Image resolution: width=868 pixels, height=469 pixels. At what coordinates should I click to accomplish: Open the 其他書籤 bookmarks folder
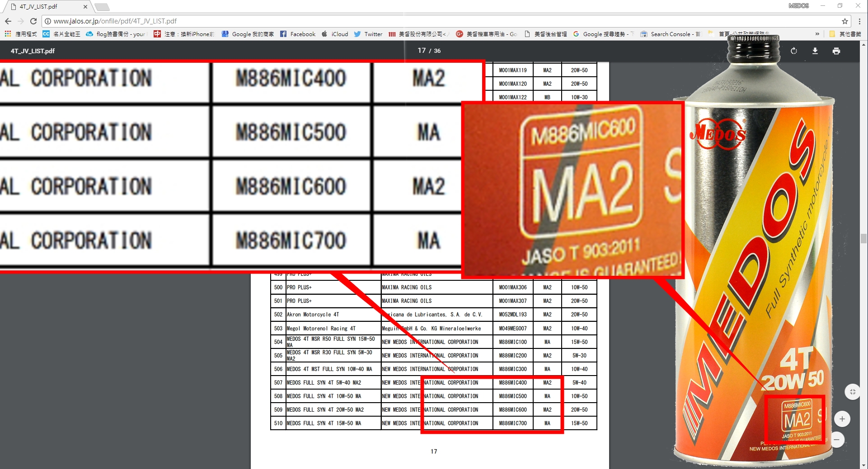(x=845, y=34)
